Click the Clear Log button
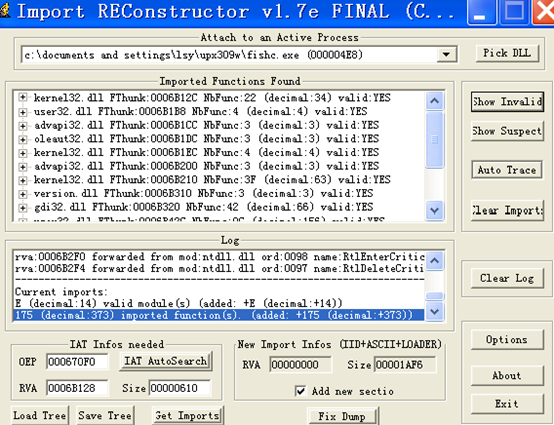This screenshot has height=425, width=554. (x=507, y=278)
